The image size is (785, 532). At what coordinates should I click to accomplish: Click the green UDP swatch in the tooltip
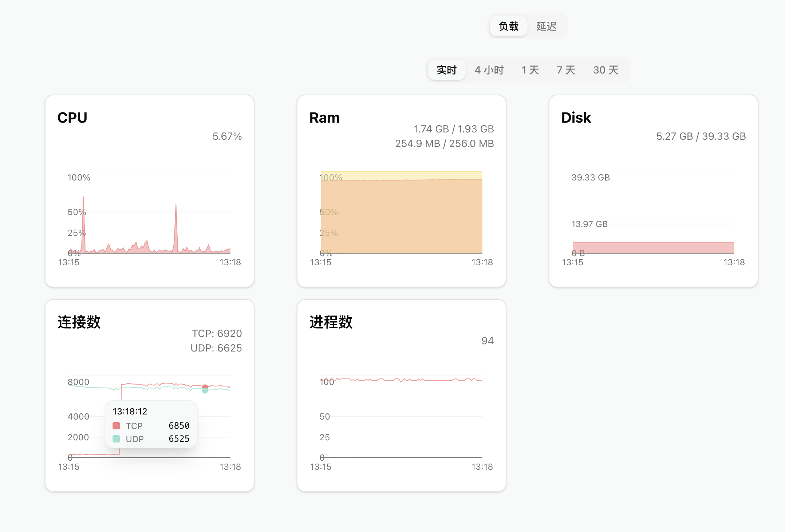(117, 439)
